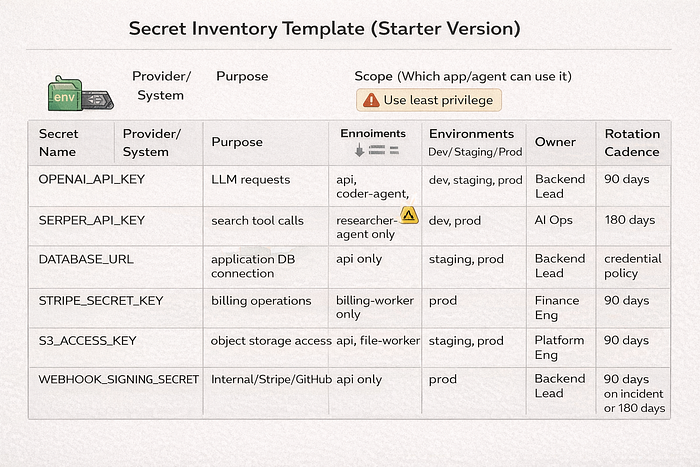Click the Owner column header
Image resolution: width=700 pixels, height=467 pixels.
tap(555, 142)
